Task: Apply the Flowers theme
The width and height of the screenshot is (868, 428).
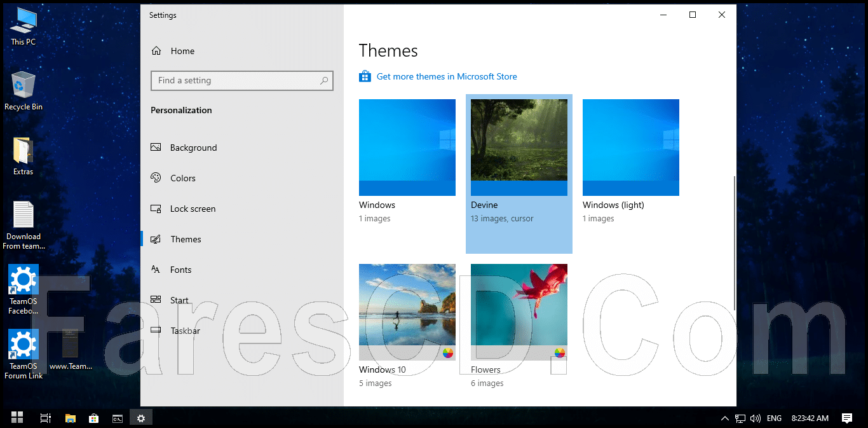Action: [x=519, y=312]
